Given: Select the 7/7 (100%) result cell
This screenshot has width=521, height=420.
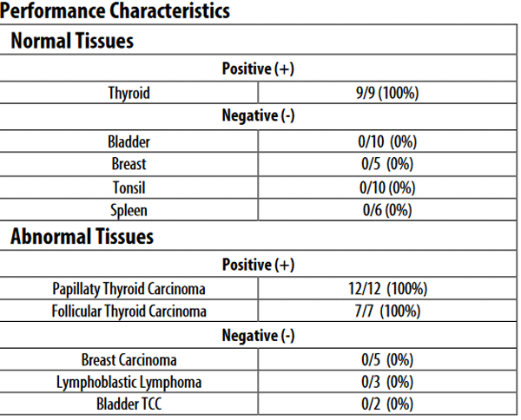Looking at the screenshot, I should pyautogui.click(x=386, y=311).
